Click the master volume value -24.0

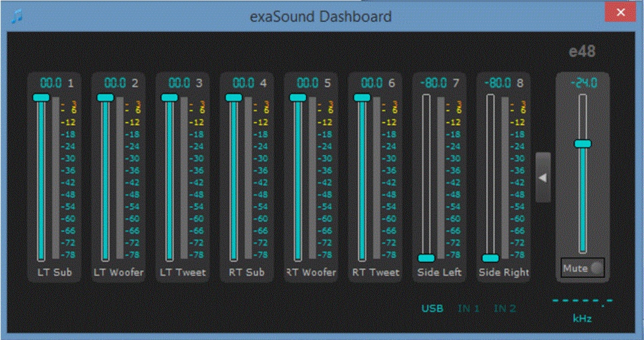tap(584, 83)
